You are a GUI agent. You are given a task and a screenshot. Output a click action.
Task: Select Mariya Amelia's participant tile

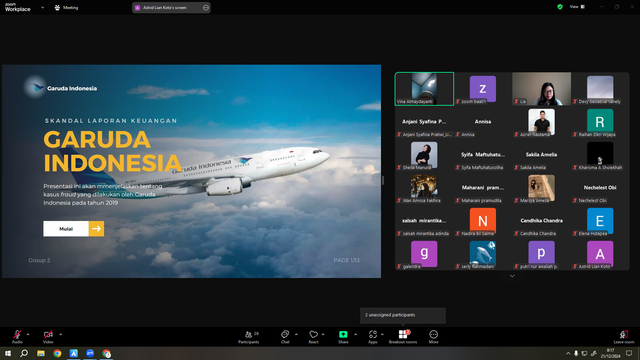coord(542,188)
